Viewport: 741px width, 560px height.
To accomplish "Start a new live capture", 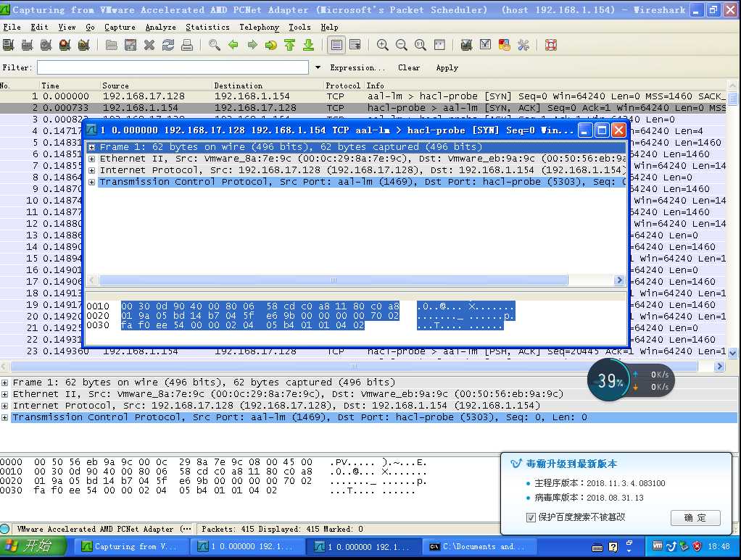I will (46, 45).
